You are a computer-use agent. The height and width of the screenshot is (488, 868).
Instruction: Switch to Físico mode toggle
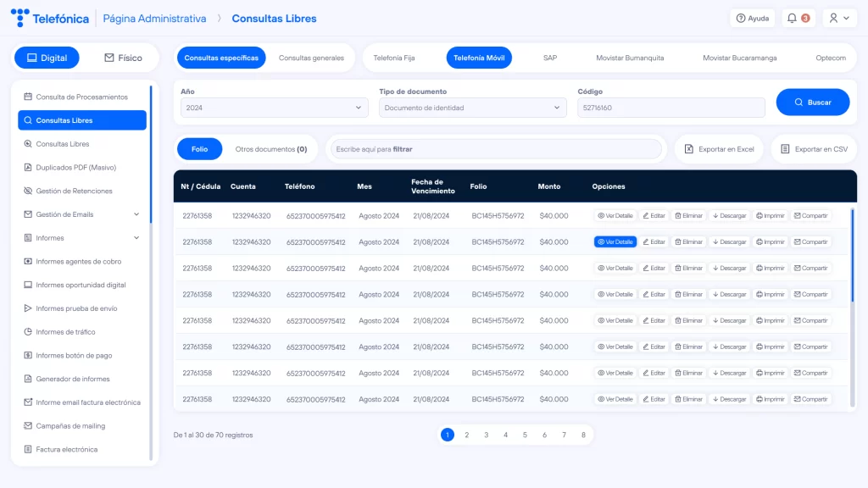click(x=123, y=58)
